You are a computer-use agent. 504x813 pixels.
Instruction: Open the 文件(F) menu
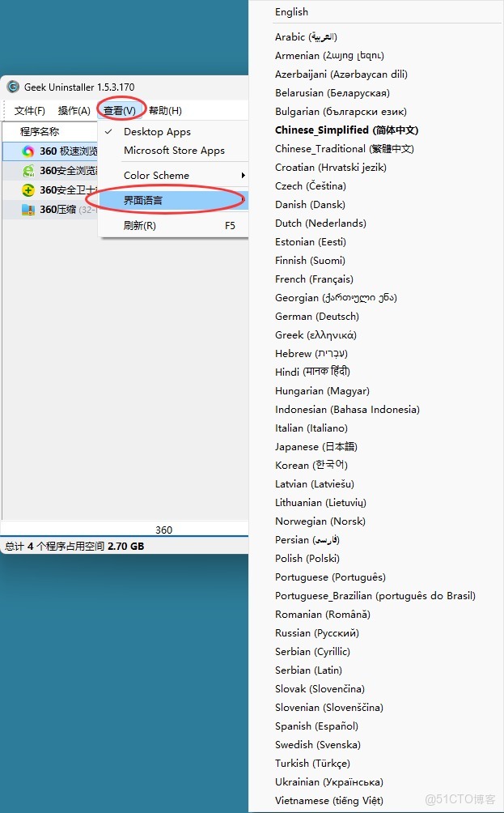[29, 110]
